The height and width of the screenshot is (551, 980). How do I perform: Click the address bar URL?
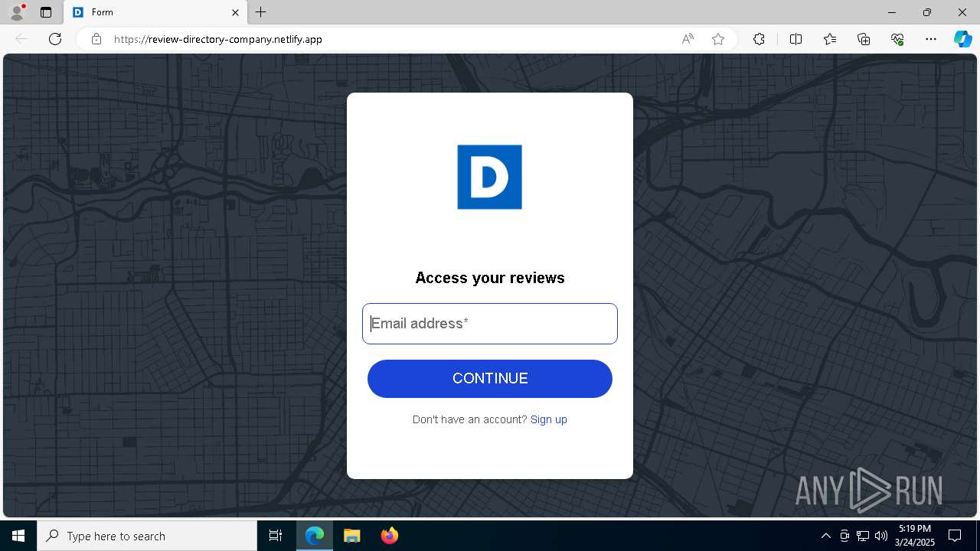coord(218,39)
